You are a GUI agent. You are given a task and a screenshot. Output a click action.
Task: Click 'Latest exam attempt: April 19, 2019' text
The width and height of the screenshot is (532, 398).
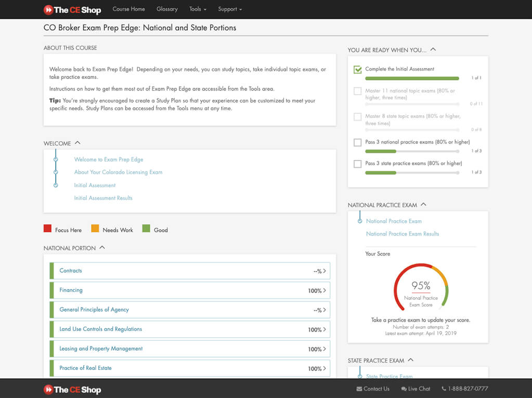pyautogui.click(x=421, y=334)
